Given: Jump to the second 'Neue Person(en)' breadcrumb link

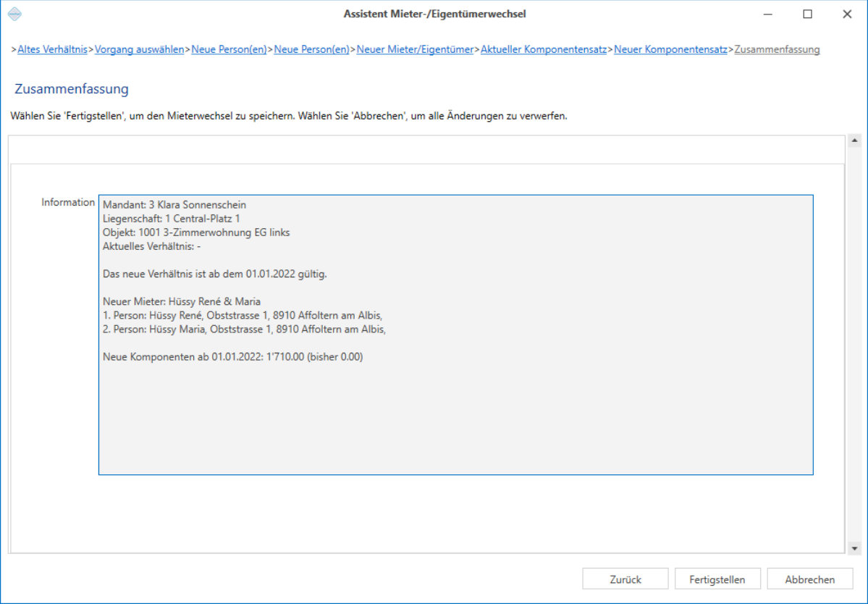Looking at the screenshot, I should pyautogui.click(x=312, y=49).
